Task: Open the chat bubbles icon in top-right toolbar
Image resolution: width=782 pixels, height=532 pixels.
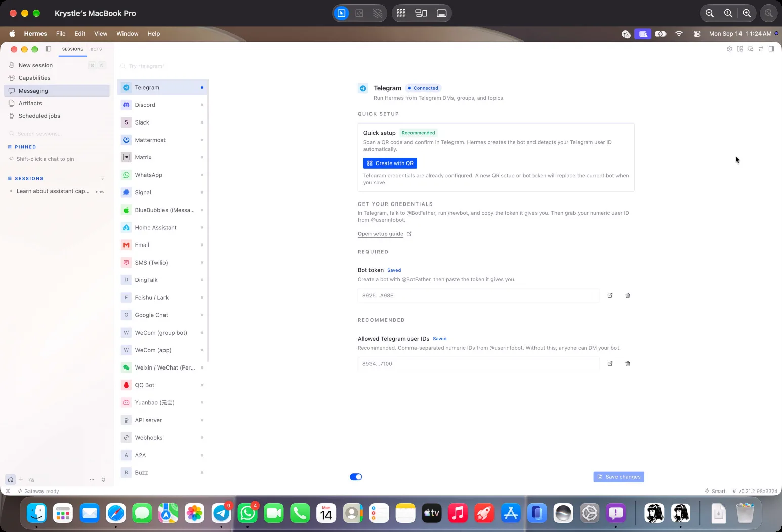Action: point(751,49)
